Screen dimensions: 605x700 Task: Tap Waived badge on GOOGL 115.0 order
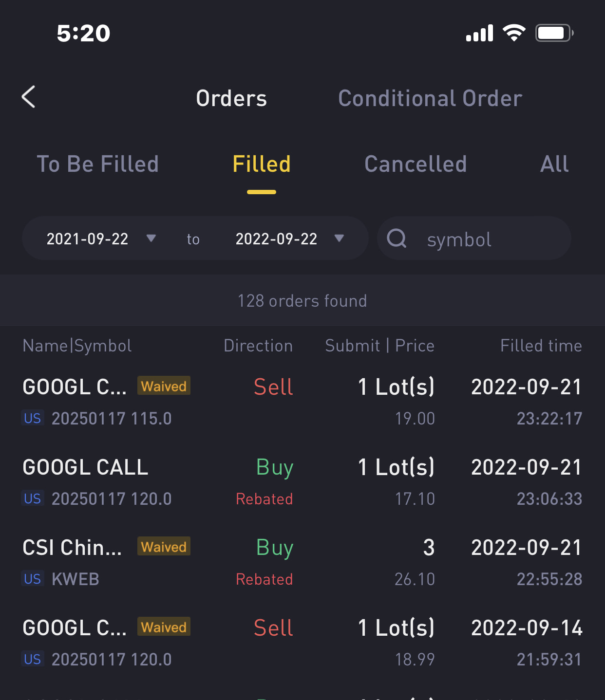tap(164, 386)
